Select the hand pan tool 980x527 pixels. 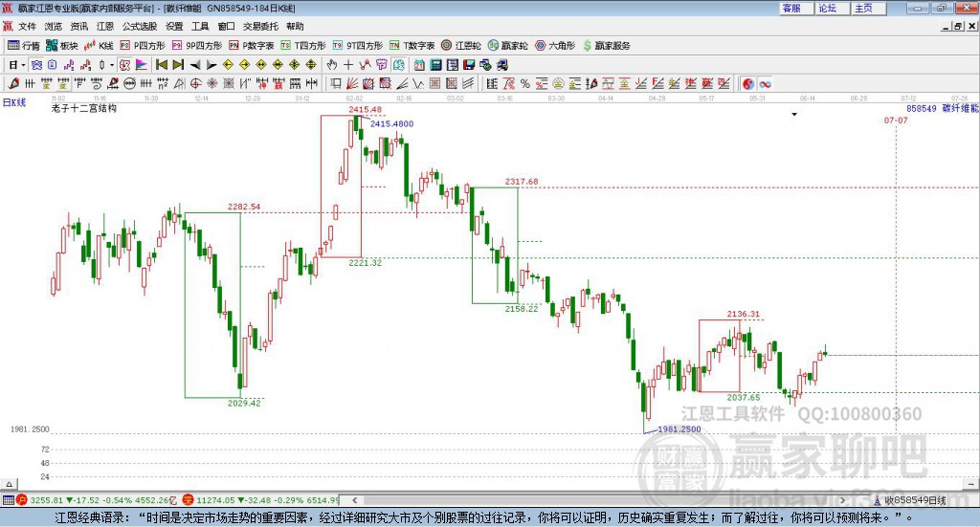tap(332, 65)
